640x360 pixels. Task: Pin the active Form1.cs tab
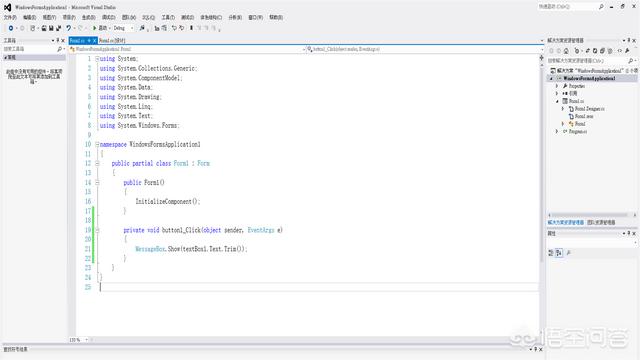point(89,40)
